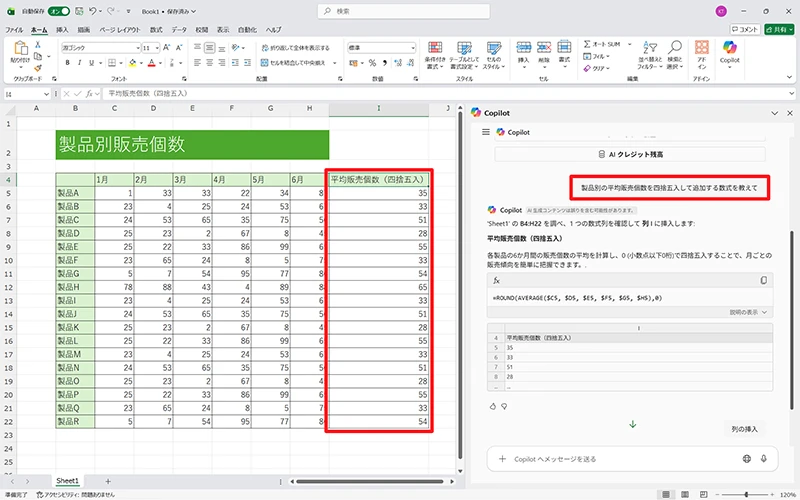Screen dimensions: 800x500
Task: Copy the ROUND formula with copy icon
Action: tap(764, 280)
